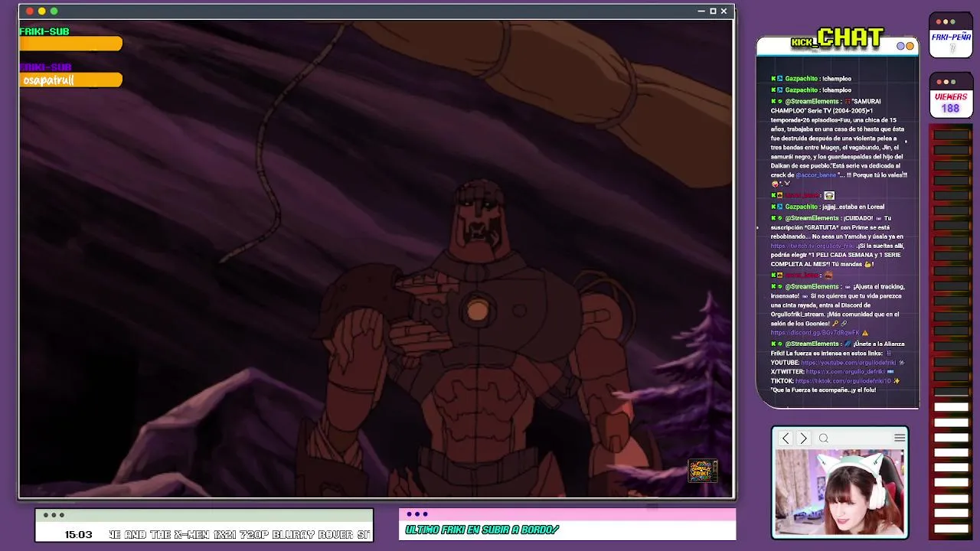Click the KICK_CHAT header title

(838, 37)
